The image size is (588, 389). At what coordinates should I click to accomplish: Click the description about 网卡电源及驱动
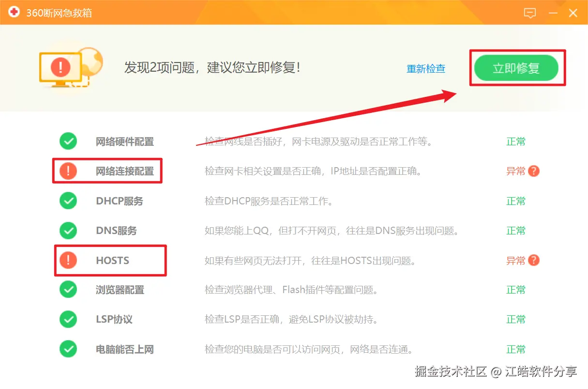[x=318, y=142]
